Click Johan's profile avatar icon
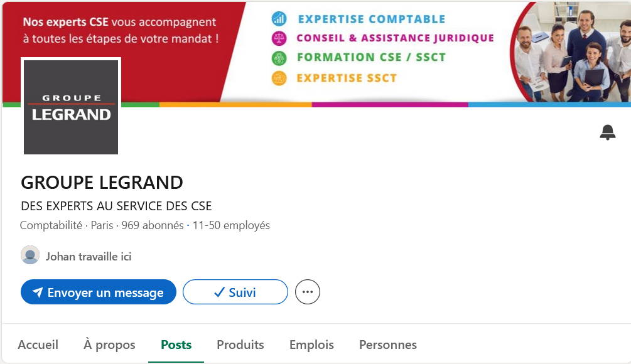 click(x=30, y=255)
